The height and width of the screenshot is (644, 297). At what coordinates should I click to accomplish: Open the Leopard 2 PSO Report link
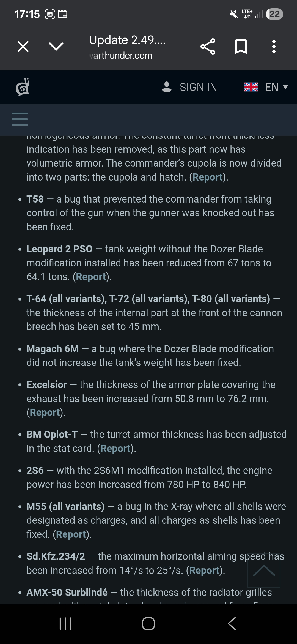[91, 277]
